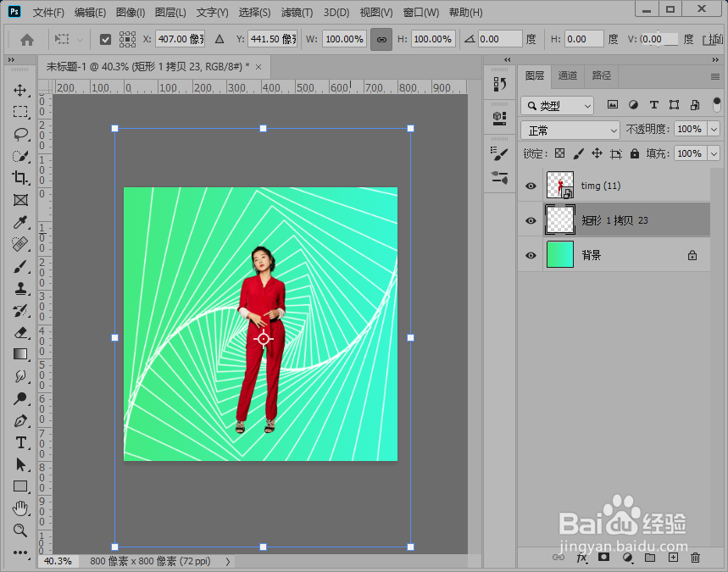Image resolution: width=728 pixels, height=572 pixels.
Task: Switch to the 通道 tab
Action: (568, 75)
